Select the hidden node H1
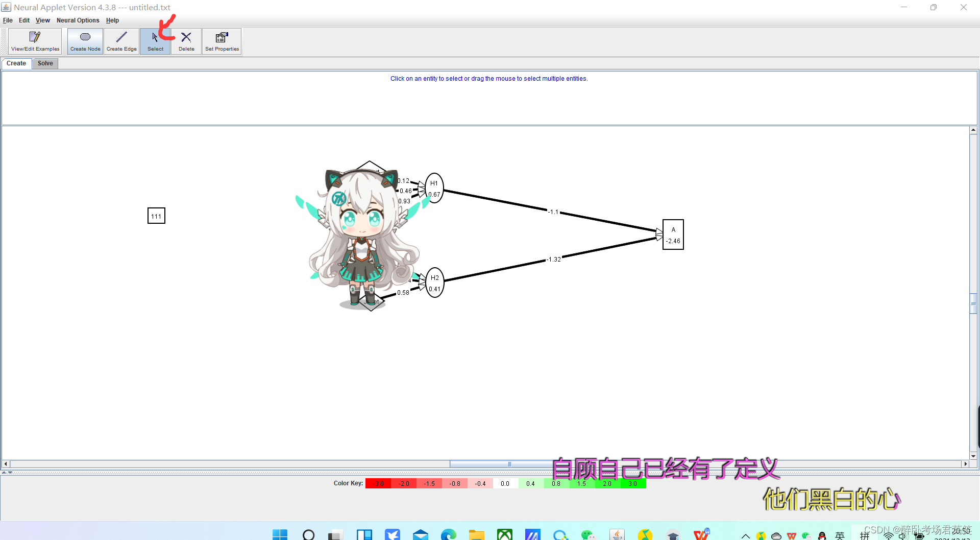Viewport: 980px width, 540px height. click(434, 188)
